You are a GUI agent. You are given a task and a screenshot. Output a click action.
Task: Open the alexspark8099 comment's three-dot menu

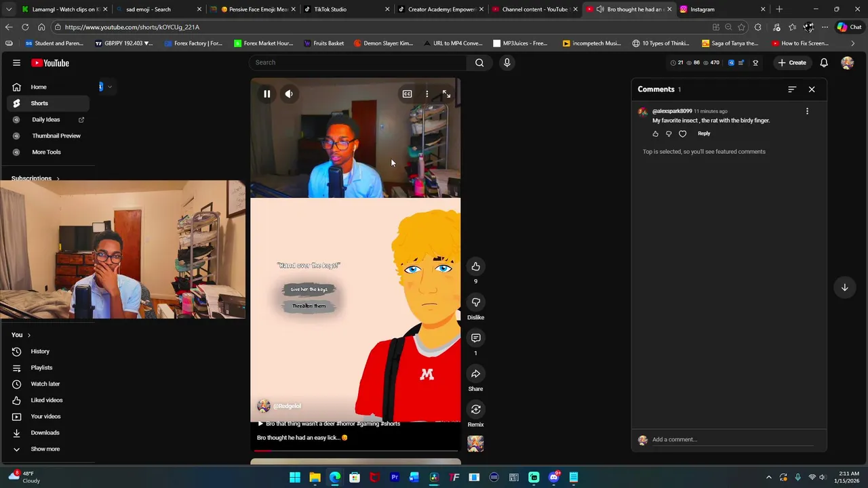[x=807, y=111]
